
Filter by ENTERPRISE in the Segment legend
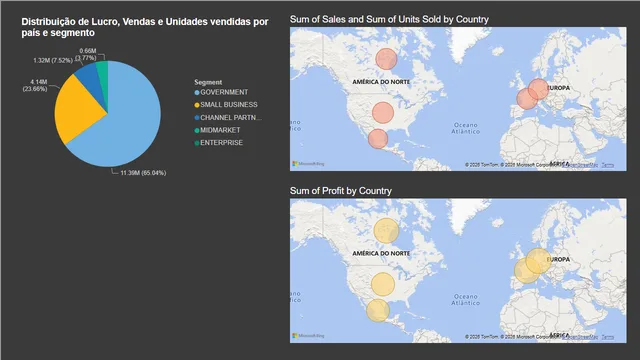pyautogui.click(x=218, y=143)
